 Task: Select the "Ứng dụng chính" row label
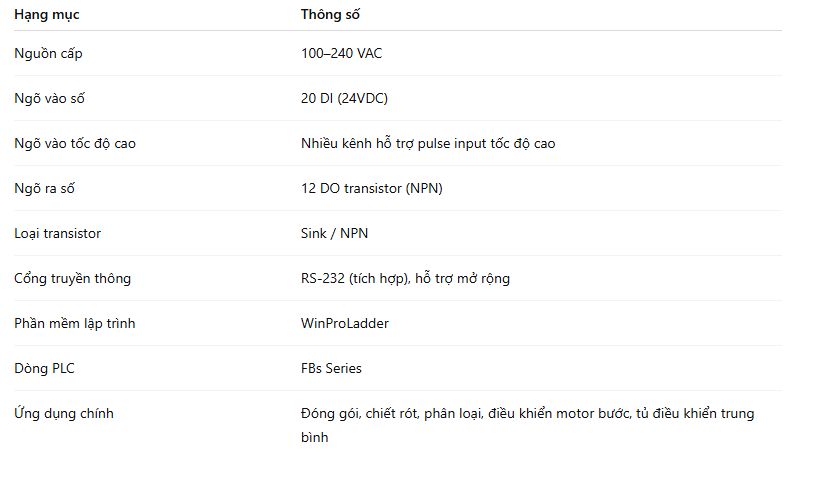point(64,413)
